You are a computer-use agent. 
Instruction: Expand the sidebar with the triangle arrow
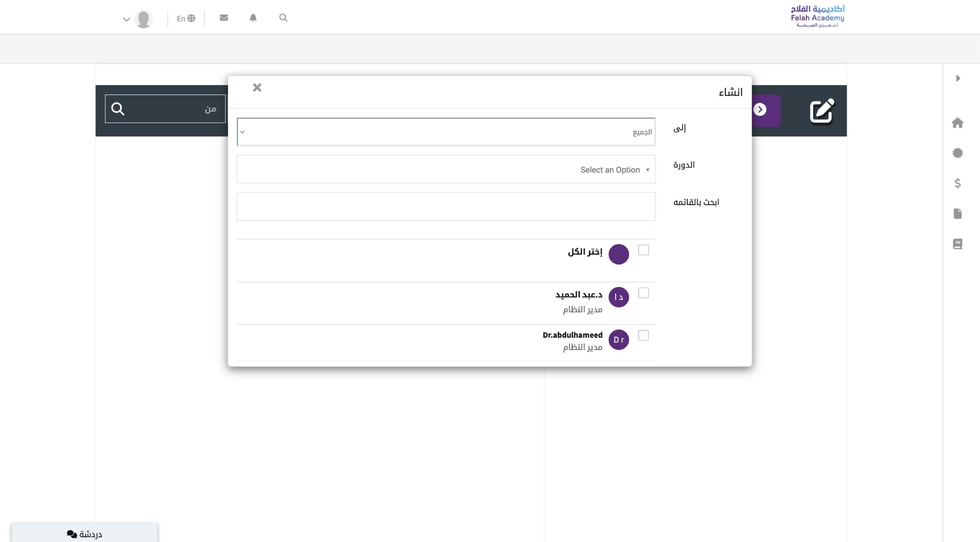point(958,78)
